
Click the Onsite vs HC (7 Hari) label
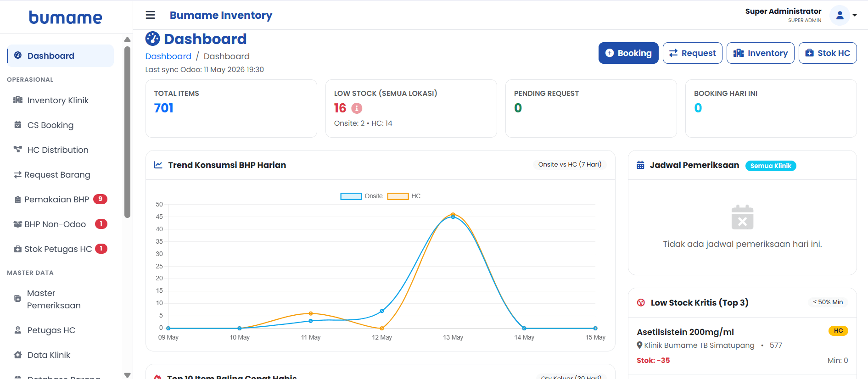pyautogui.click(x=570, y=164)
